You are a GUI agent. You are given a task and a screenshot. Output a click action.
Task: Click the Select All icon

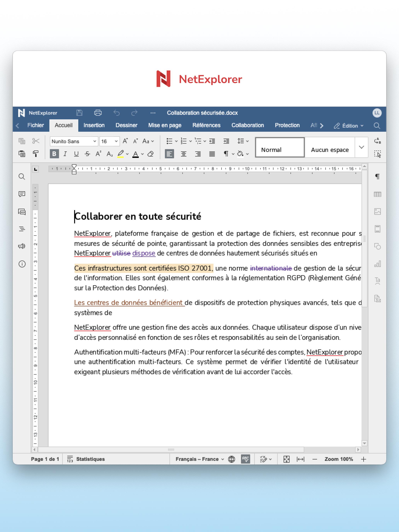tap(377, 154)
